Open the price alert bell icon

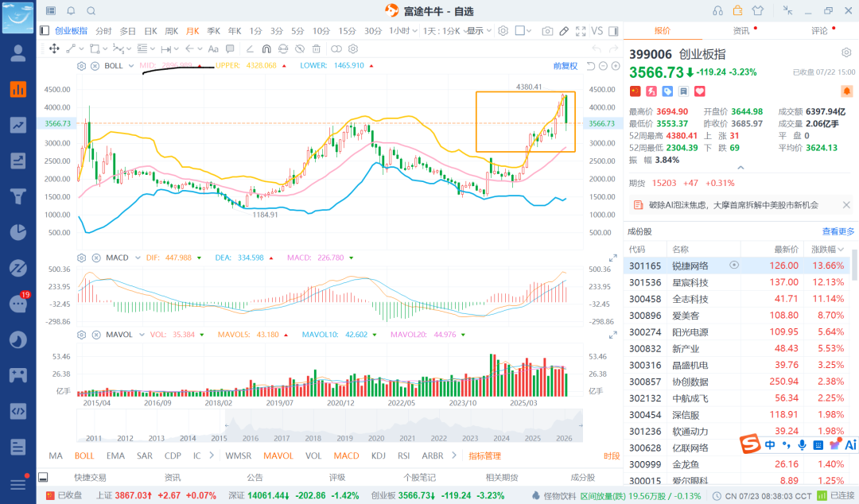coord(846,91)
